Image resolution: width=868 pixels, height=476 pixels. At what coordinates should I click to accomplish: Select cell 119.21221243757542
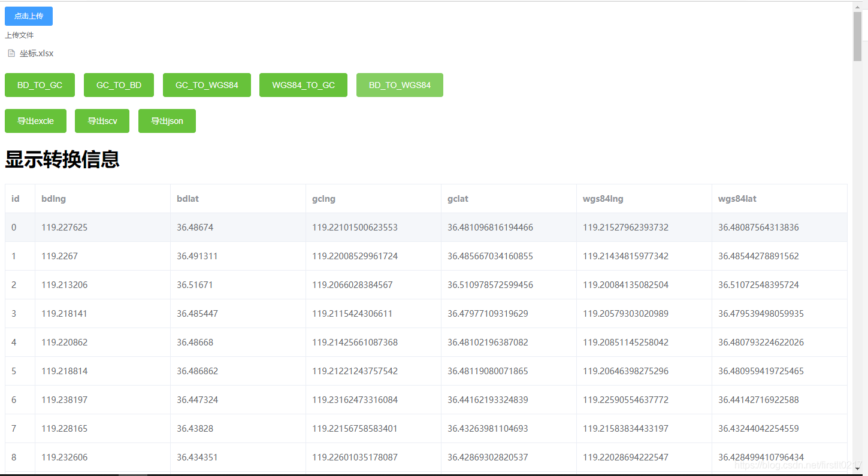click(374, 371)
